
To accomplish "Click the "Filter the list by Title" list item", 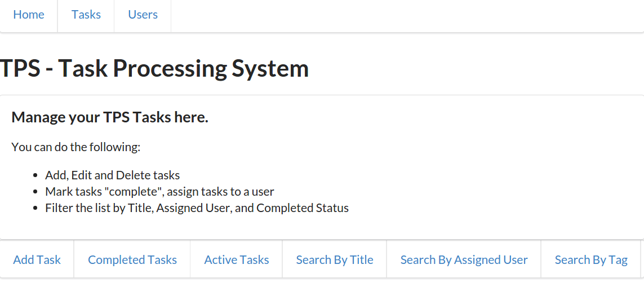I will 197,208.
